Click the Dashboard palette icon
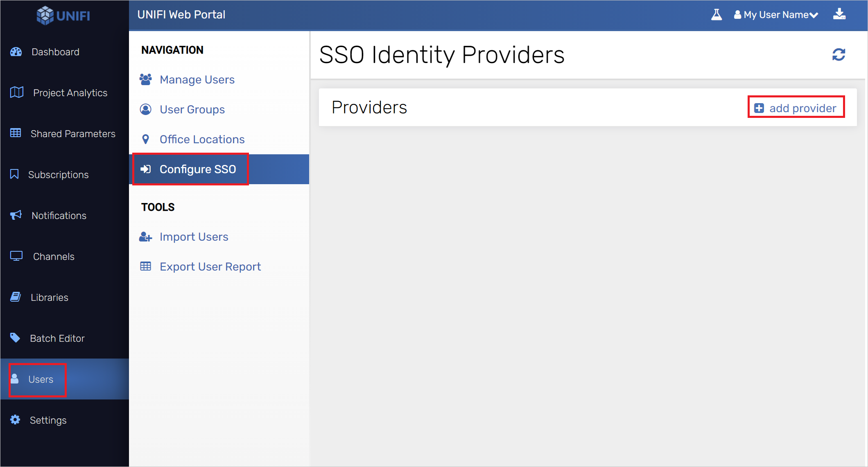This screenshot has height=467, width=868. point(16,51)
